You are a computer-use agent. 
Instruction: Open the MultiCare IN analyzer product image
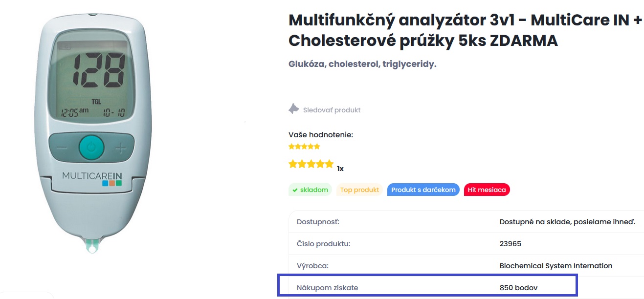pyautogui.click(x=92, y=132)
